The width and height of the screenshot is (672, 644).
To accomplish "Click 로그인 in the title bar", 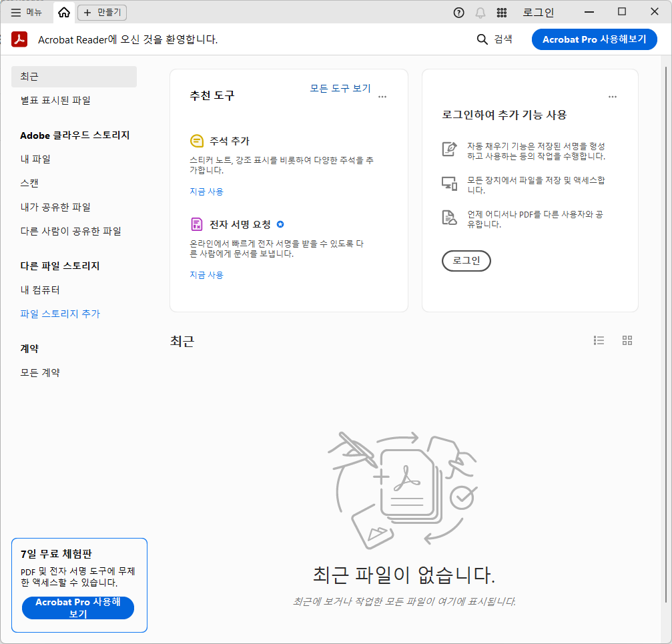I will pos(539,13).
